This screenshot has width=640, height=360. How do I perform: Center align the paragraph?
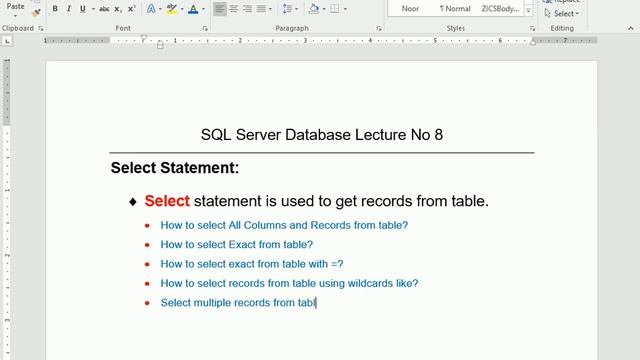click(x=233, y=9)
